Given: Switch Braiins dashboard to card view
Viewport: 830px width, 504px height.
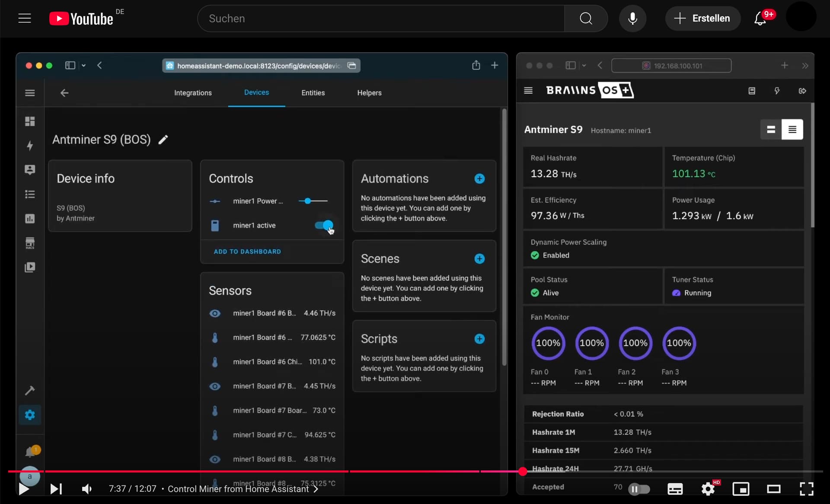Looking at the screenshot, I should [771, 130].
